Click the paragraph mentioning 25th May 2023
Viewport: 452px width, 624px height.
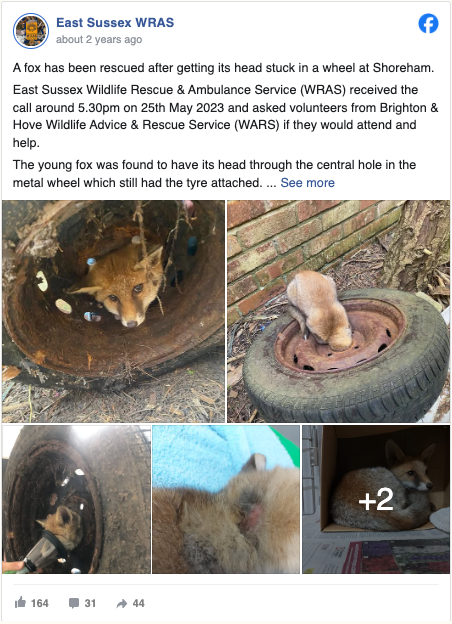click(226, 116)
